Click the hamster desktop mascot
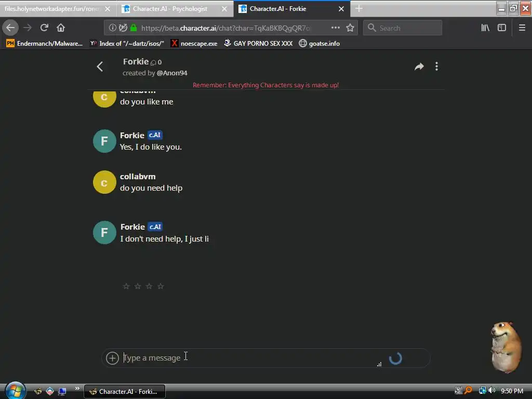This screenshot has height=399, width=532. [x=506, y=347]
